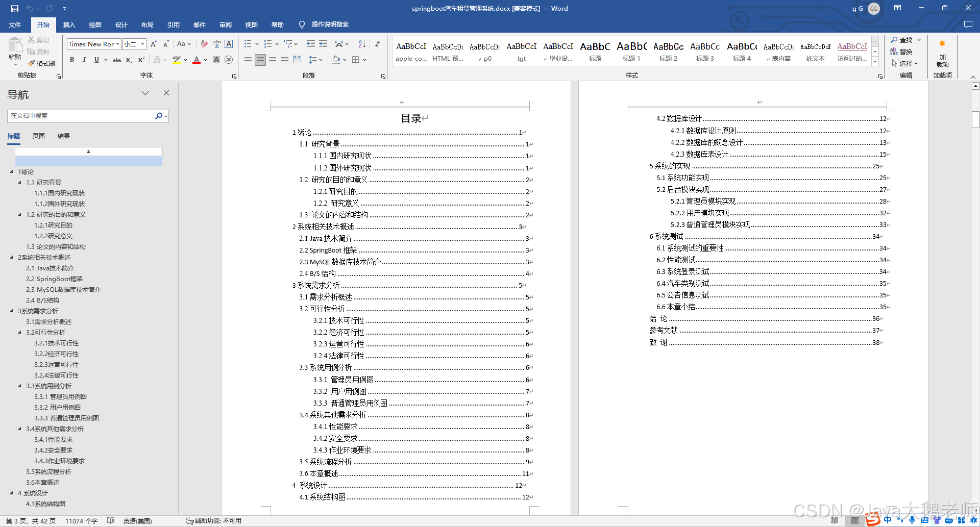Click the Sogou microphone voice input icon
This screenshot has height=527, width=980.
[912, 520]
